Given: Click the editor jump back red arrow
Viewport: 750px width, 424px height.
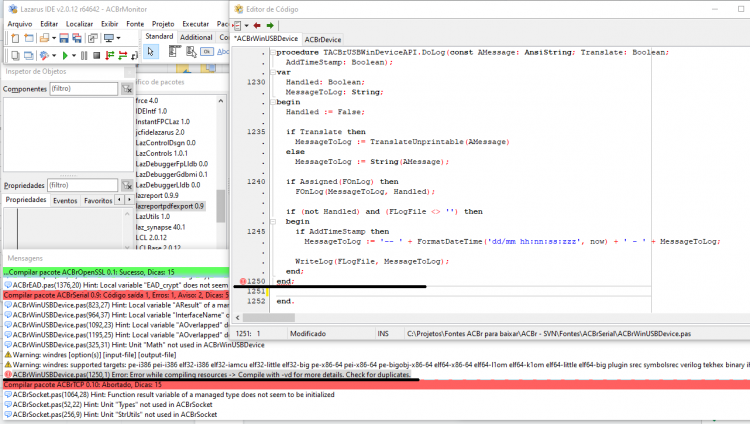Looking at the screenshot, I should tap(257, 25).
